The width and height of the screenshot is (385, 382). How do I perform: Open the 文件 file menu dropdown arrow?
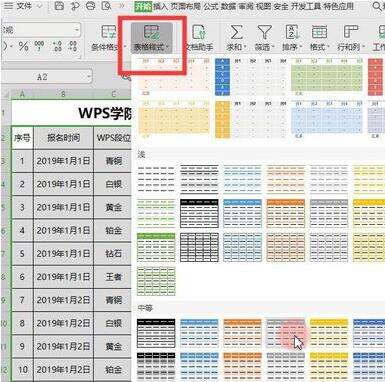point(40,6)
